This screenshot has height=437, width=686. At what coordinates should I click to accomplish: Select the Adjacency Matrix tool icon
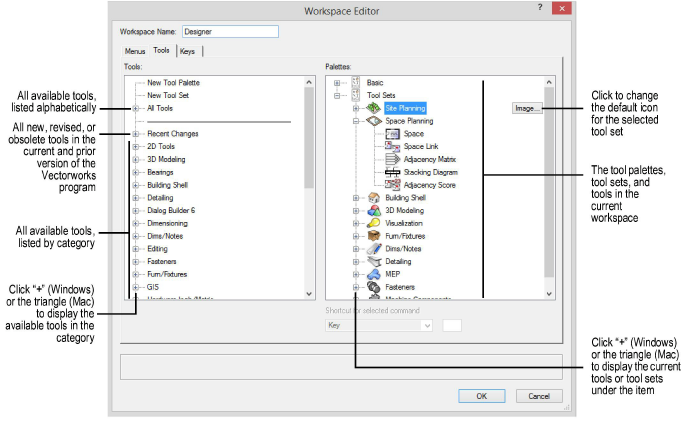392,159
